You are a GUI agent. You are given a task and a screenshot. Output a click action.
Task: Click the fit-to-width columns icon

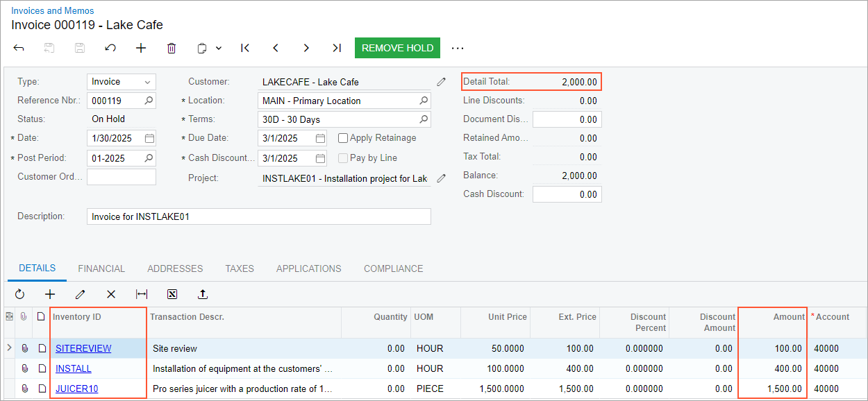142,294
